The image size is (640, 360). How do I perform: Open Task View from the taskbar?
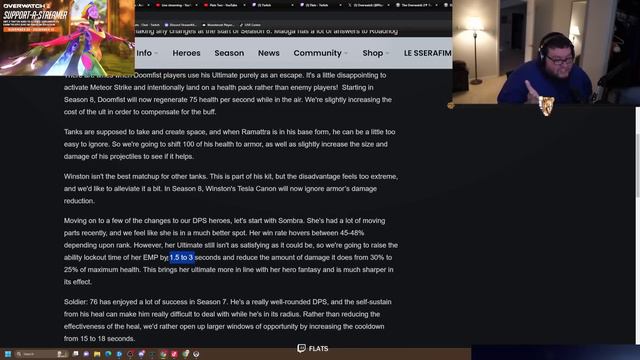pyautogui.click(x=76, y=354)
